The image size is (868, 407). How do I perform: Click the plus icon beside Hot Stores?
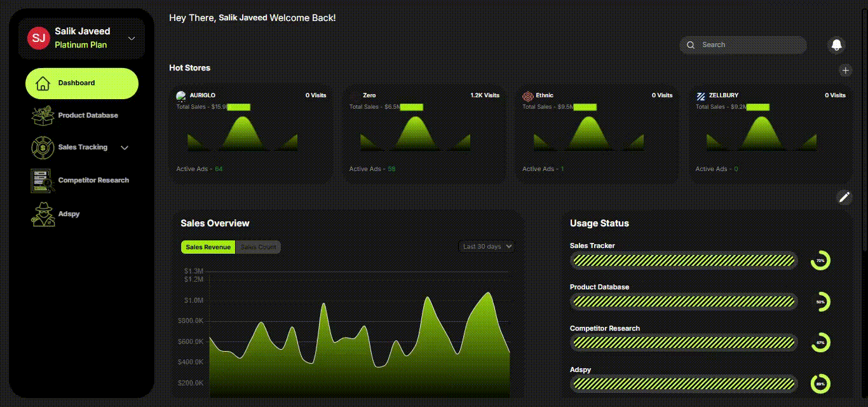844,71
